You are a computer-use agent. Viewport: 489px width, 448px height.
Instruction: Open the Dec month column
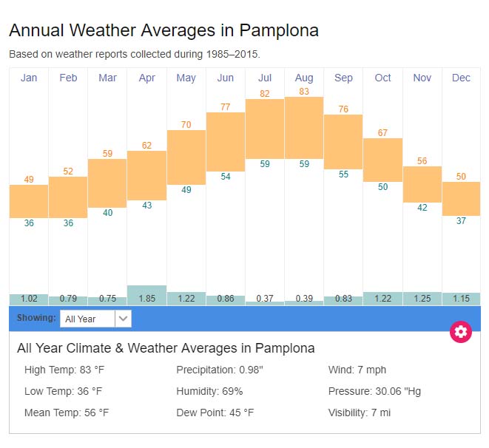pos(461,78)
